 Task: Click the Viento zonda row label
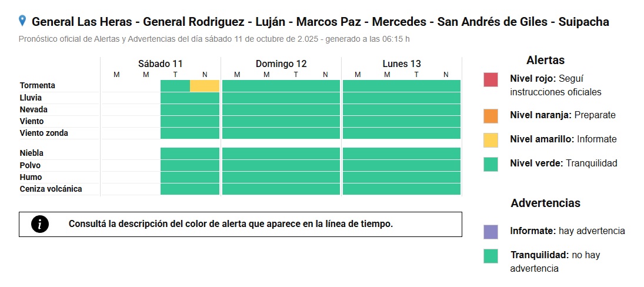point(44,133)
